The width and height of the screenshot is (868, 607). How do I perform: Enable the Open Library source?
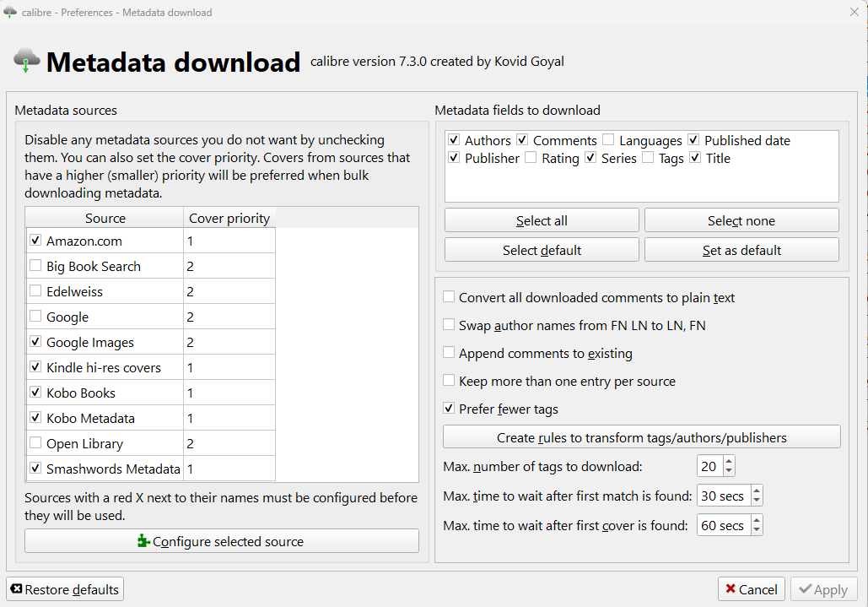[35, 443]
